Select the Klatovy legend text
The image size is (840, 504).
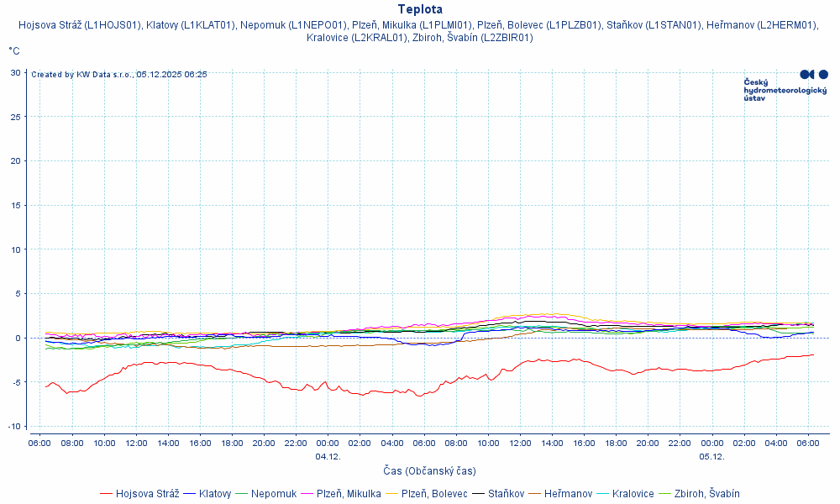tap(215, 494)
